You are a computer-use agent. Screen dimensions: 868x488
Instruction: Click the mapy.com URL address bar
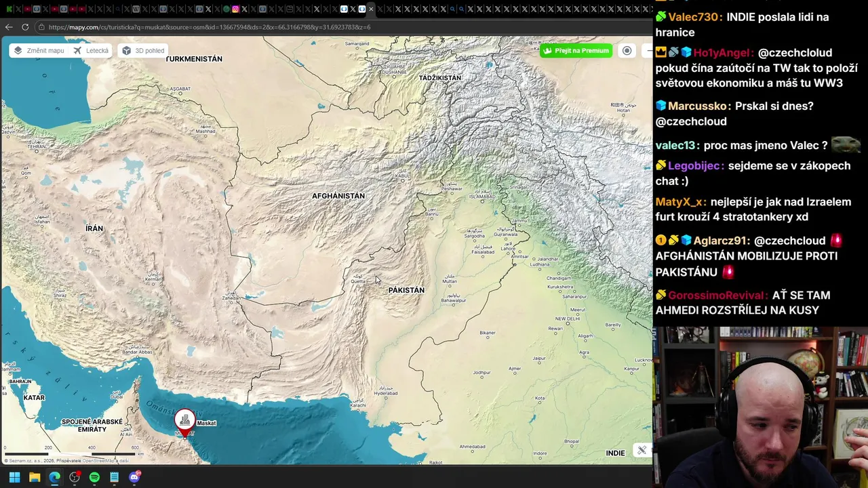tap(339, 27)
